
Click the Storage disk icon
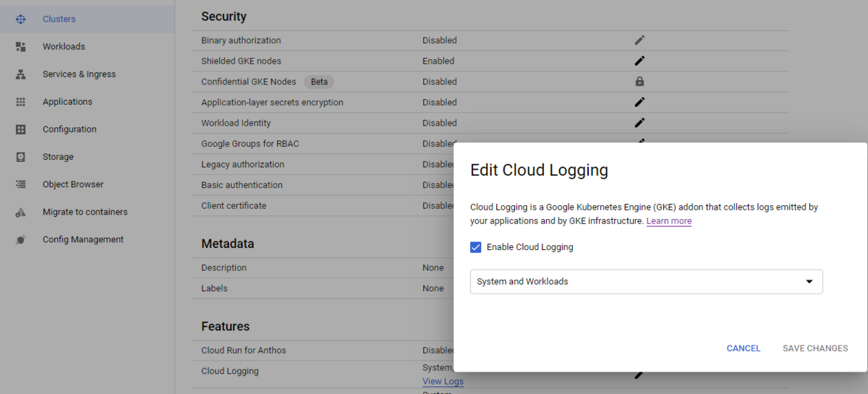click(x=21, y=157)
